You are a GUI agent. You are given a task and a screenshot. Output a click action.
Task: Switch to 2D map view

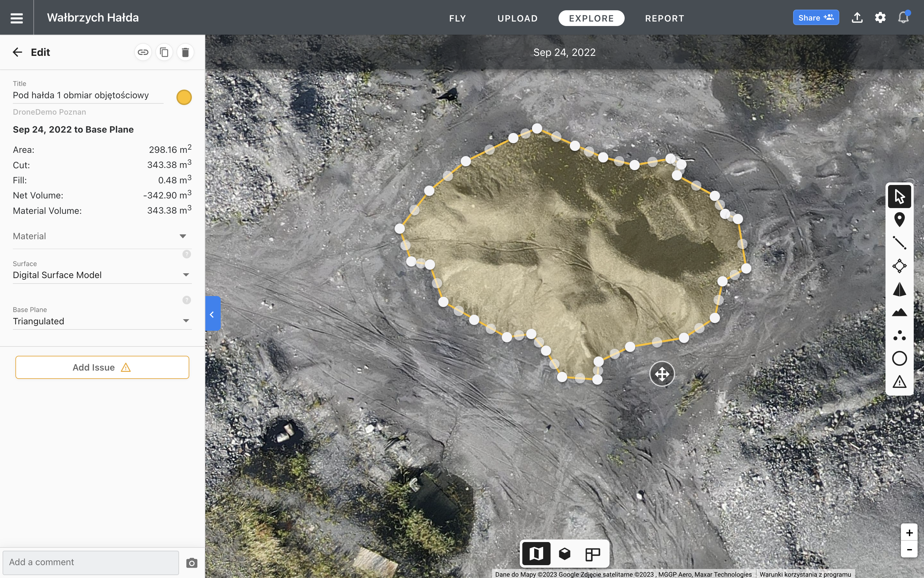[536, 554]
